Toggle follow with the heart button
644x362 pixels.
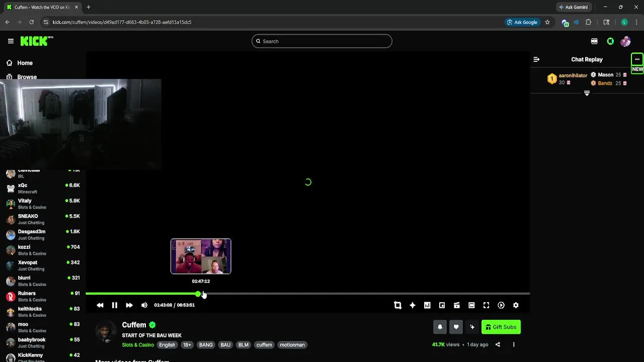pos(456,327)
